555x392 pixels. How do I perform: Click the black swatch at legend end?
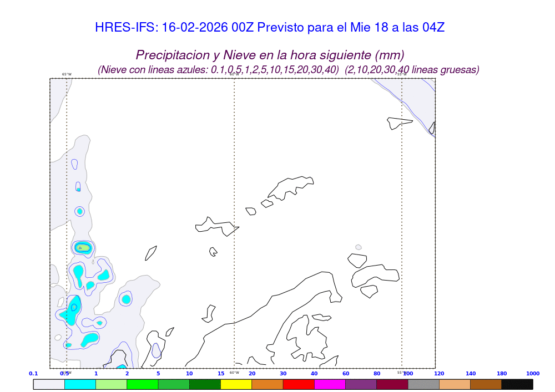click(517, 384)
